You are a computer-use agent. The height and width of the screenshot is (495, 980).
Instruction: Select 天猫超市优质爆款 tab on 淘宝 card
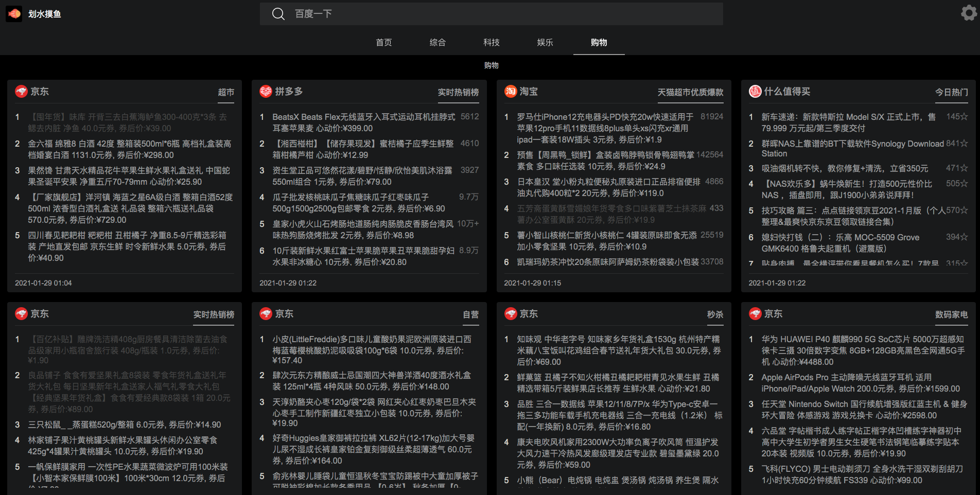[x=690, y=93]
